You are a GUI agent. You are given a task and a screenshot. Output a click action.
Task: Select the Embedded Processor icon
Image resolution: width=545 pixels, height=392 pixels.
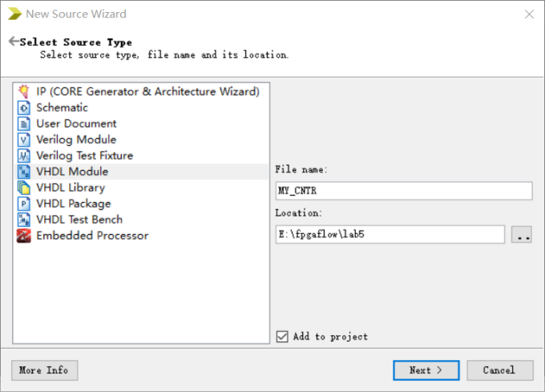[23, 236]
